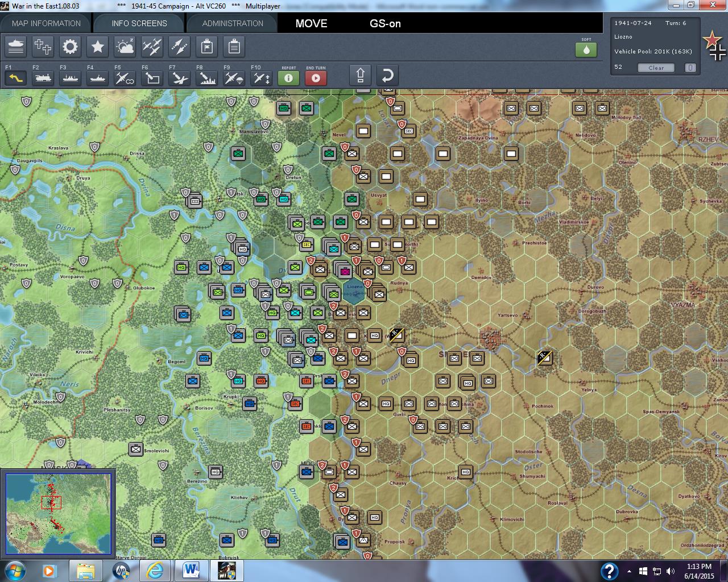Switch to the Administration tab

(233, 23)
